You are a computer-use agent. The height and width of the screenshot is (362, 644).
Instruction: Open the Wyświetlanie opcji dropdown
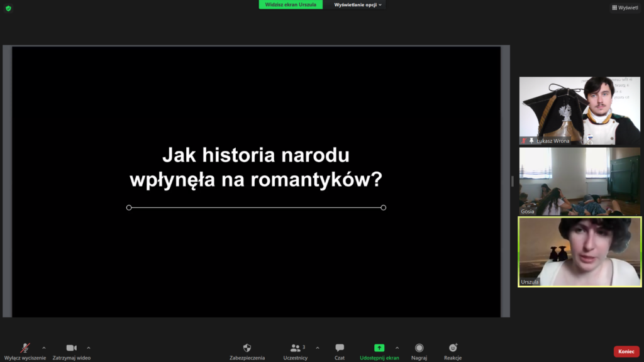(358, 4)
